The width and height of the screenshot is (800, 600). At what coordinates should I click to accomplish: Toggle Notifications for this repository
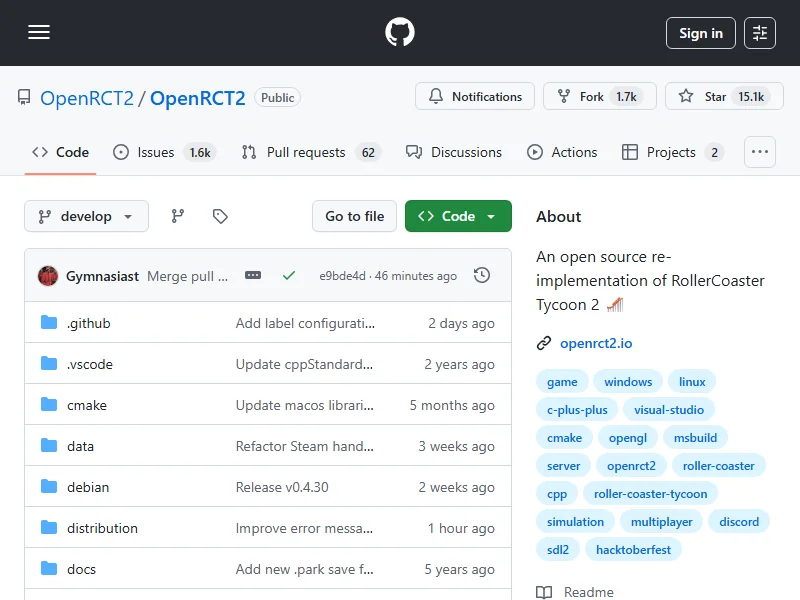pyautogui.click(x=475, y=97)
